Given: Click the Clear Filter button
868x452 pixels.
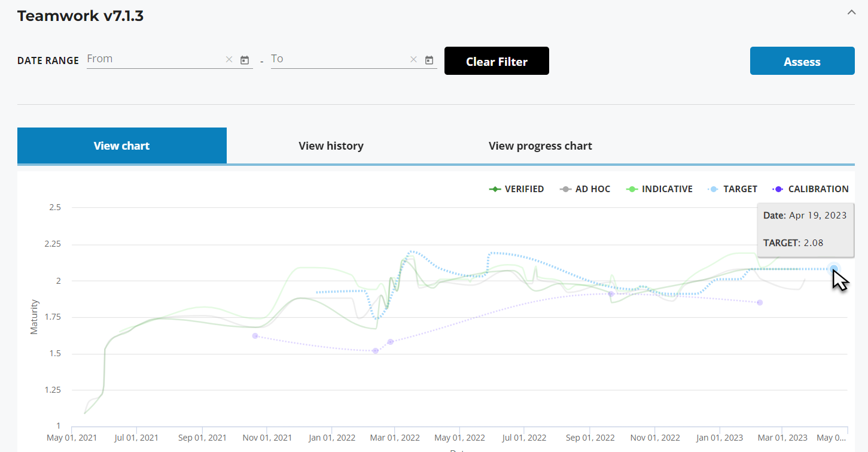Looking at the screenshot, I should [x=497, y=61].
